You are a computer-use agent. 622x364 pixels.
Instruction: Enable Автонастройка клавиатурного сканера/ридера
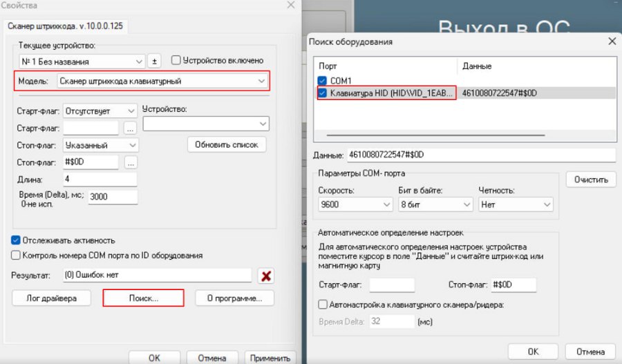323,305
